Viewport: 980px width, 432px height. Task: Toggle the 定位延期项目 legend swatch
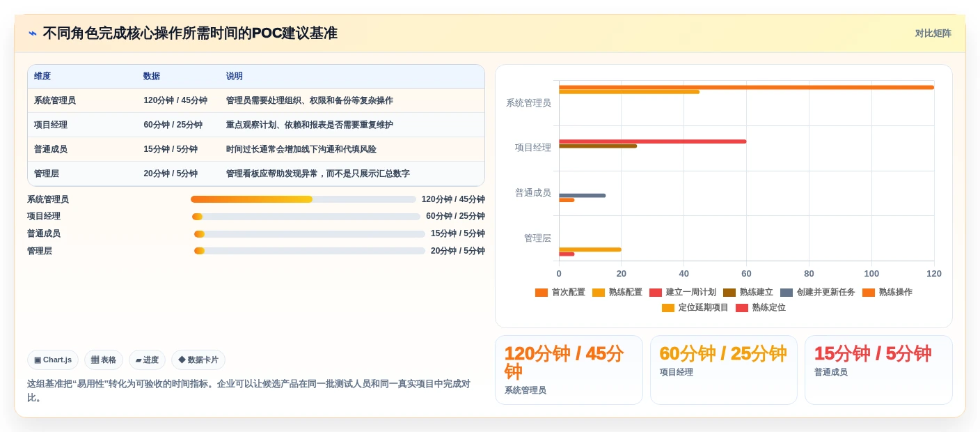tap(668, 308)
